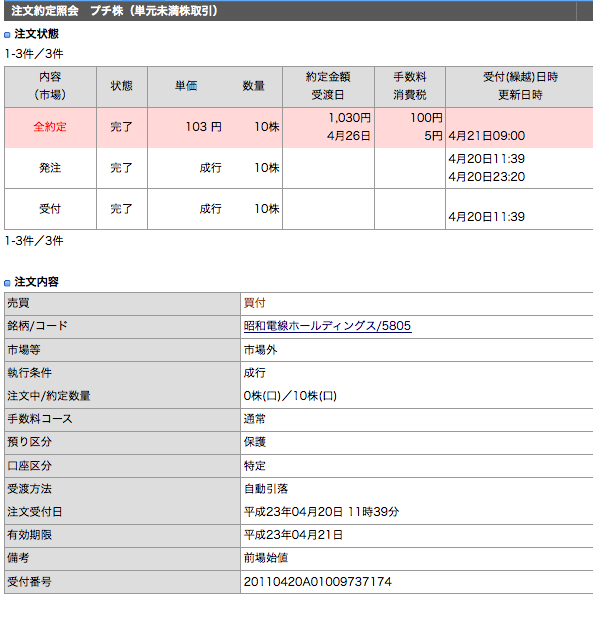Select the 平成23年04月20日 11時39分 order date
This screenshot has height=619, width=593.
(321, 512)
